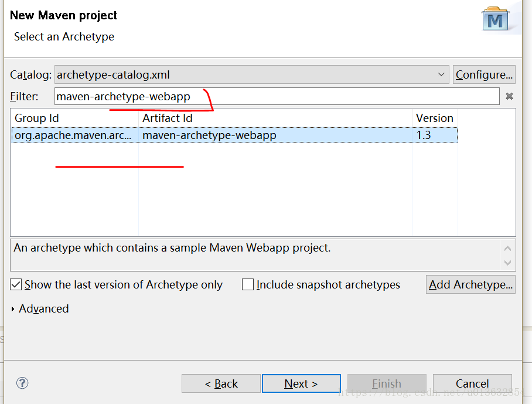Open the help question mark icon
The width and height of the screenshot is (532, 404).
22,383
